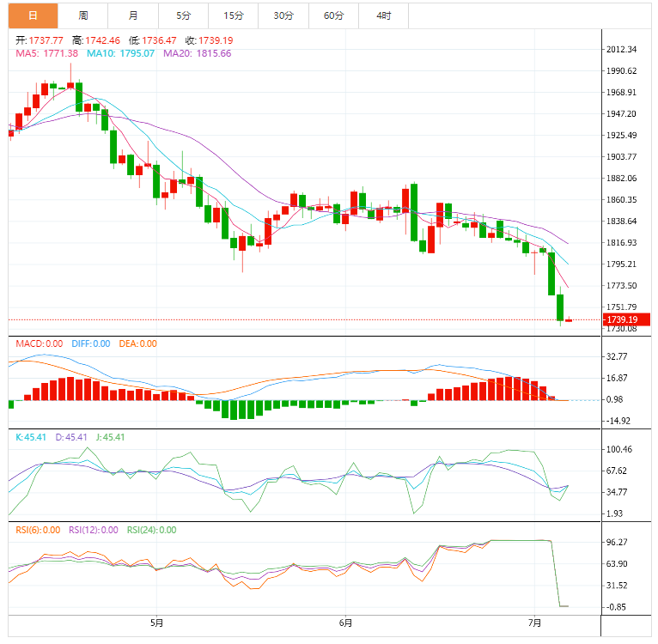Select the 60分 interval tab

pos(333,16)
